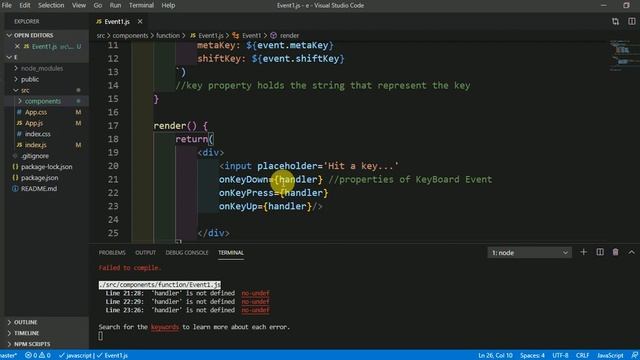The width and height of the screenshot is (640, 360).
Task: Click the package.json braces icon
Action: pos(15,178)
